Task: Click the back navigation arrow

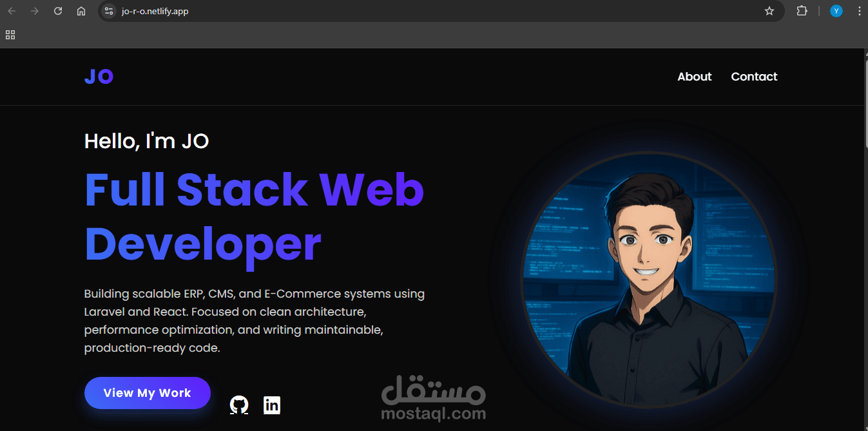Action: (11, 11)
